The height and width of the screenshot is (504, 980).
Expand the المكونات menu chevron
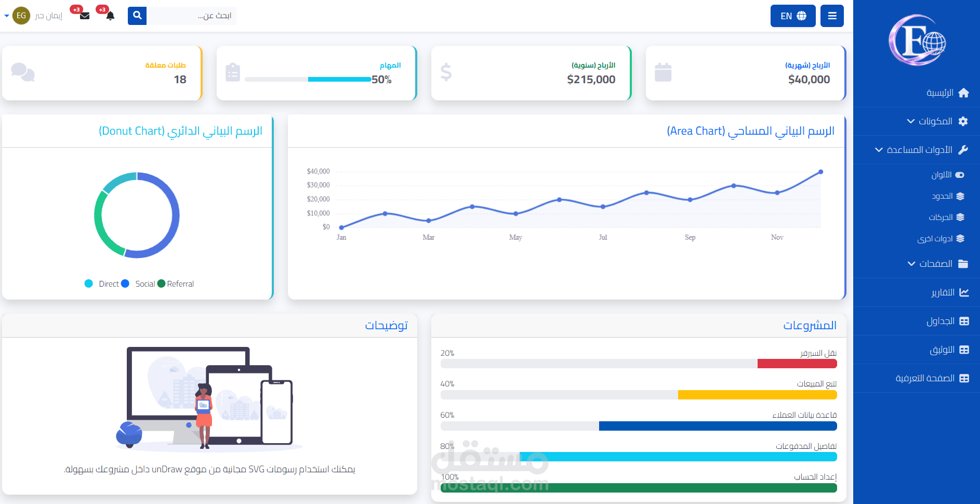click(910, 121)
